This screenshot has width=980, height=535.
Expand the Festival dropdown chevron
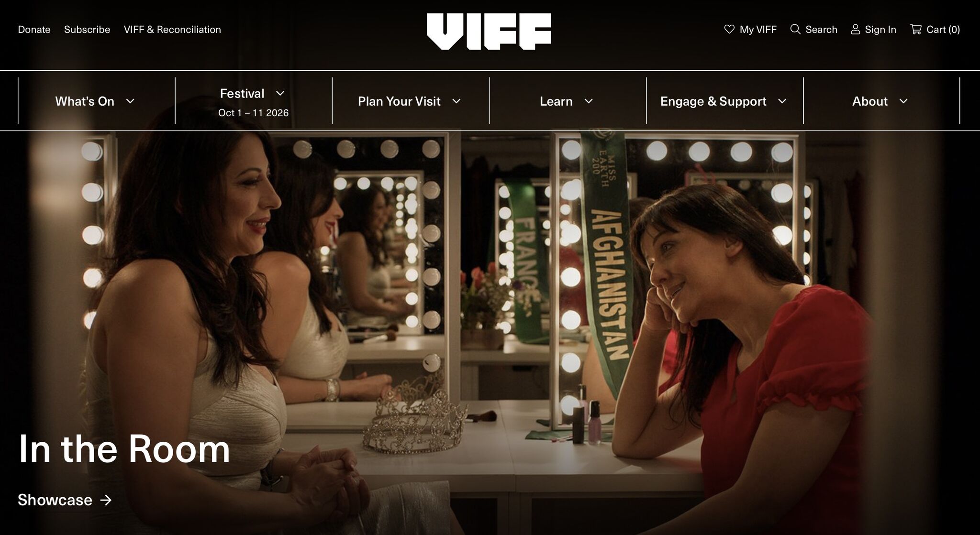pos(280,93)
